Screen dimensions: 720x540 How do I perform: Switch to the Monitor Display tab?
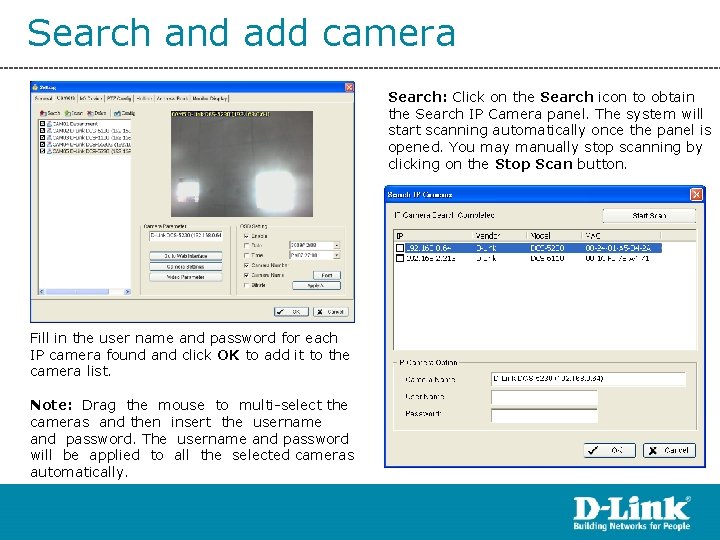tap(209, 98)
